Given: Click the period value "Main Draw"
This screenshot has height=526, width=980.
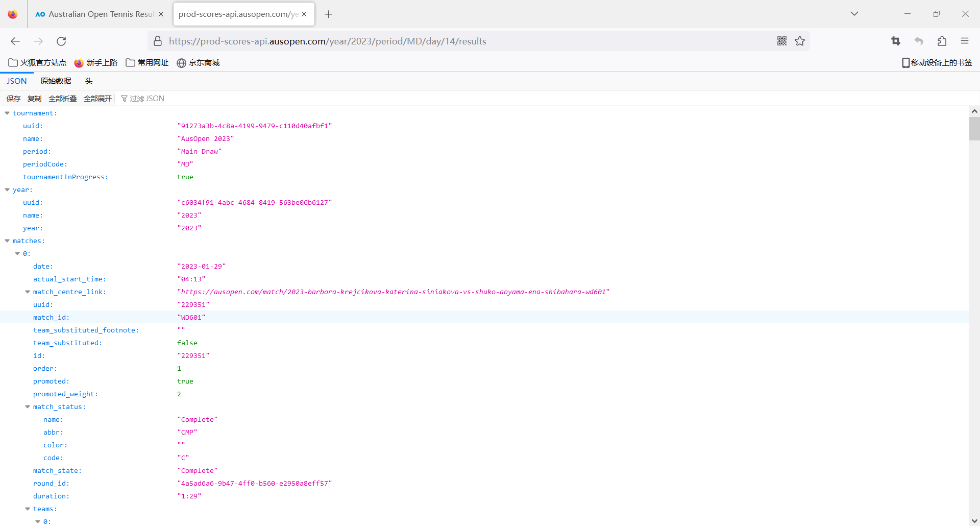Looking at the screenshot, I should click(200, 152).
